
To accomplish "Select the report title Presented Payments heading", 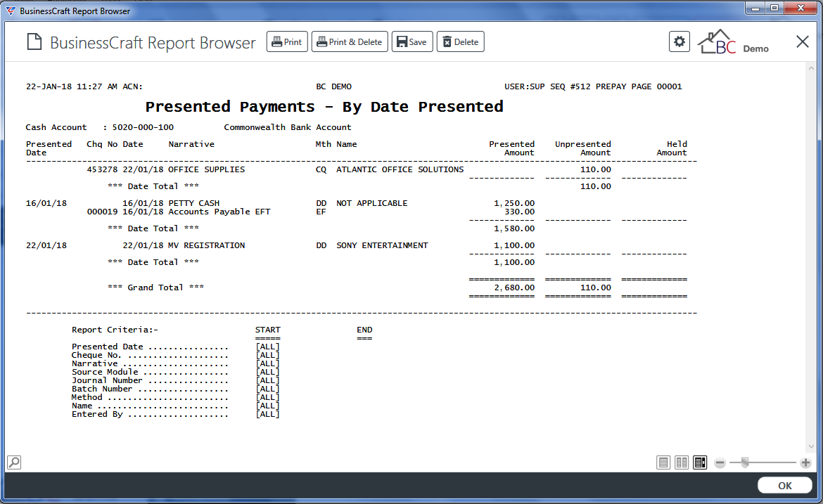I will 324,106.
